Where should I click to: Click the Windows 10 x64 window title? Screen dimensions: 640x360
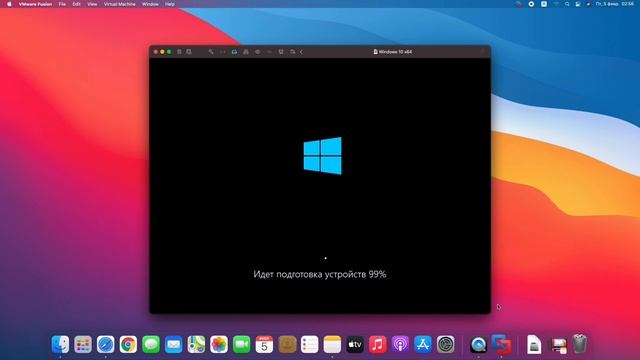tap(393, 52)
